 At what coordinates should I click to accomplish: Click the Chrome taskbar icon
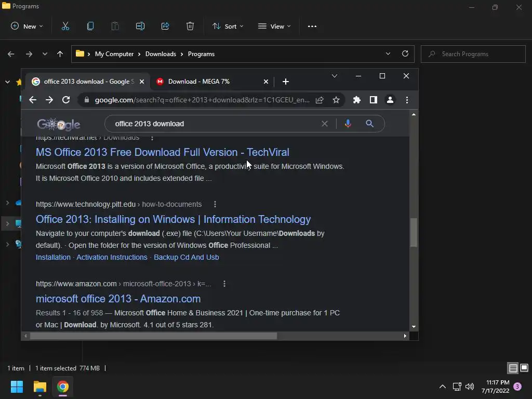tap(63, 387)
